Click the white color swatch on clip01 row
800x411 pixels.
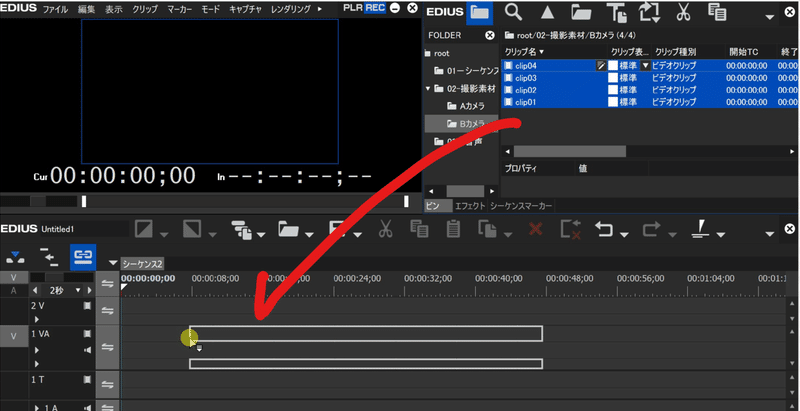[x=613, y=102]
